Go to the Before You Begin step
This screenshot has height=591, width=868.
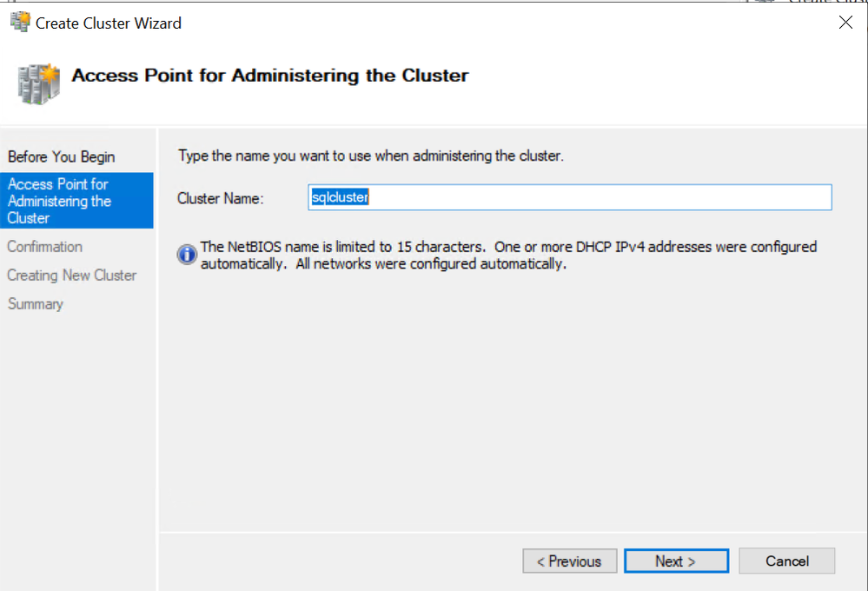[x=62, y=156]
